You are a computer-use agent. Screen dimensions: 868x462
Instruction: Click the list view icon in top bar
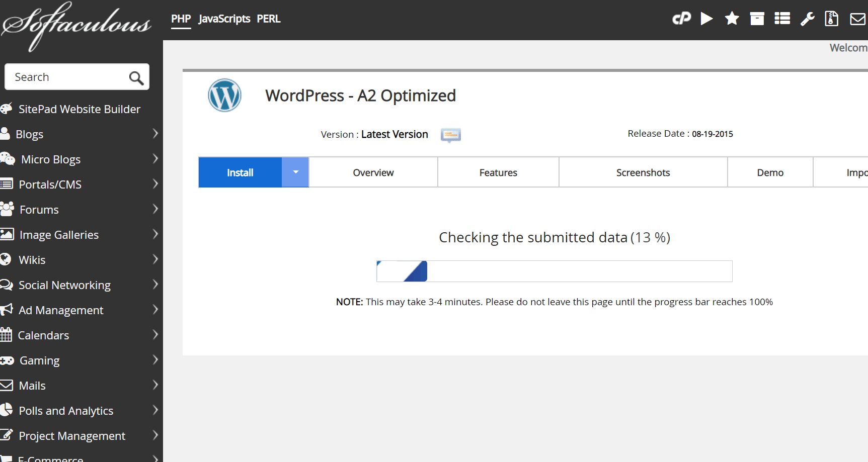pos(782,19)
